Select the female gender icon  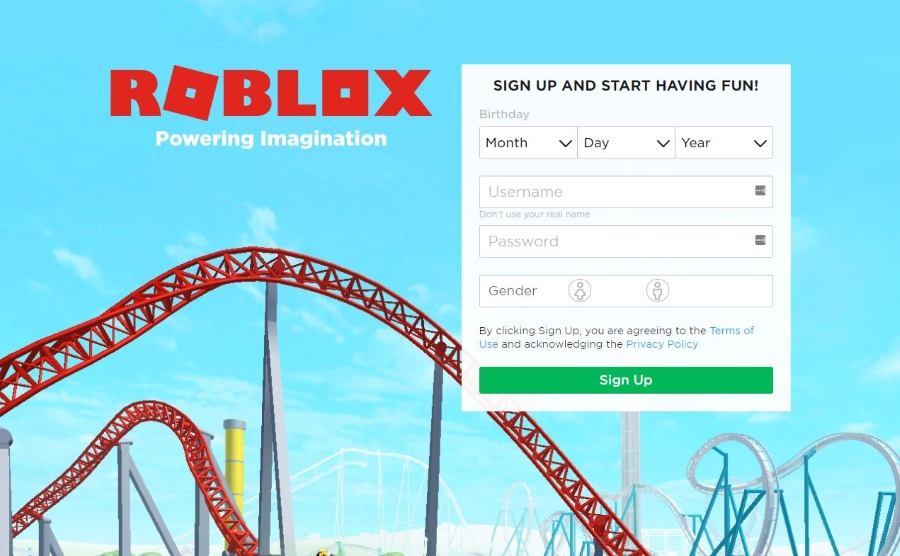point(580,291)
